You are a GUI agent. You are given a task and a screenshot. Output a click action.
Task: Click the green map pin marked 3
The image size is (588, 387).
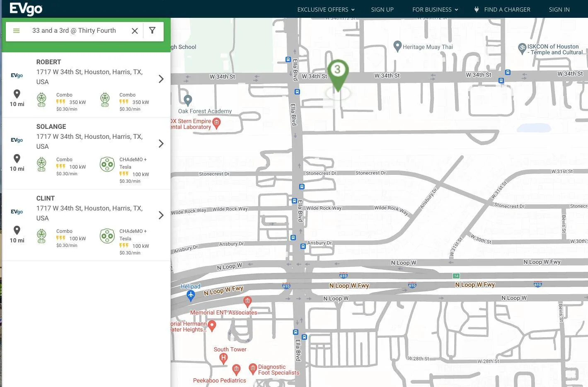pyautogui.click(x=338, y=75)
